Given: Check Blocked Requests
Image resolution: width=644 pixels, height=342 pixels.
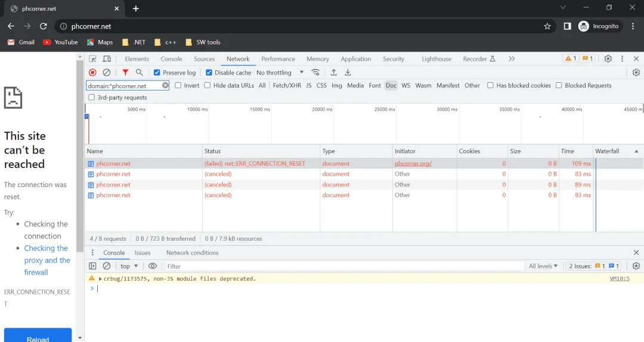Looking at the screenshot, I should pyautogui.click(x=559, y=85).
